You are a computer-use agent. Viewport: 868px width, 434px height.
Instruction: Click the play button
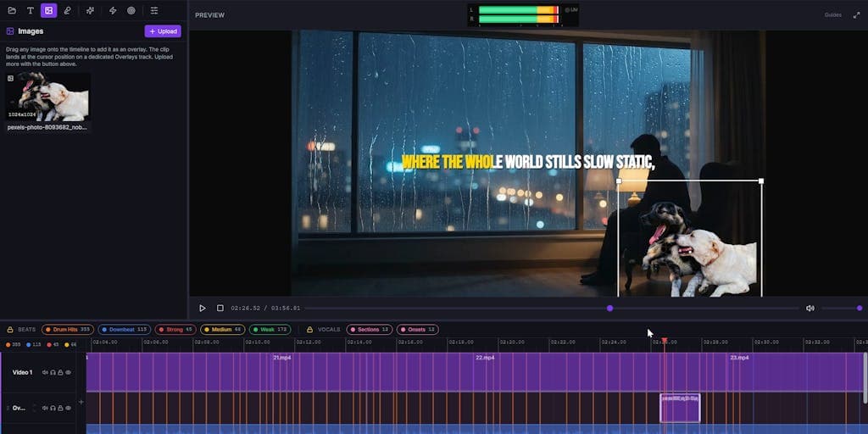tap(202, 309)
